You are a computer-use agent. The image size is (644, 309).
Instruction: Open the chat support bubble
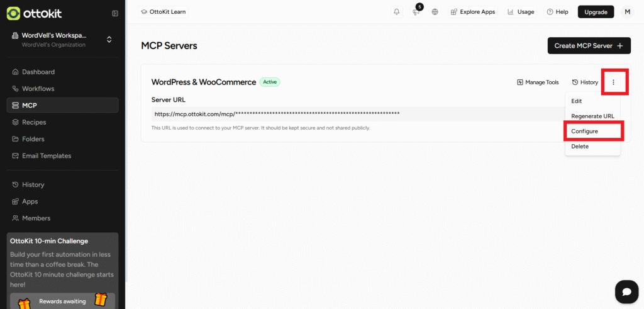pos(626,292)
